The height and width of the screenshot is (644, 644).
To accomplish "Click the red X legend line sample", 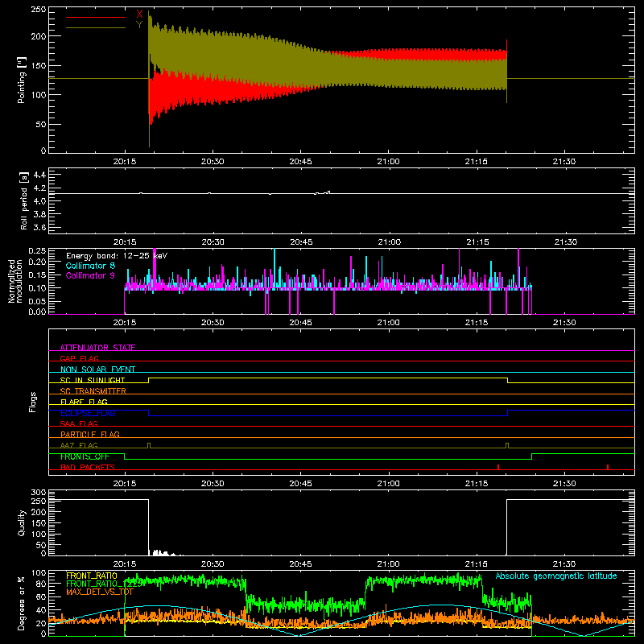I will 96,17.
